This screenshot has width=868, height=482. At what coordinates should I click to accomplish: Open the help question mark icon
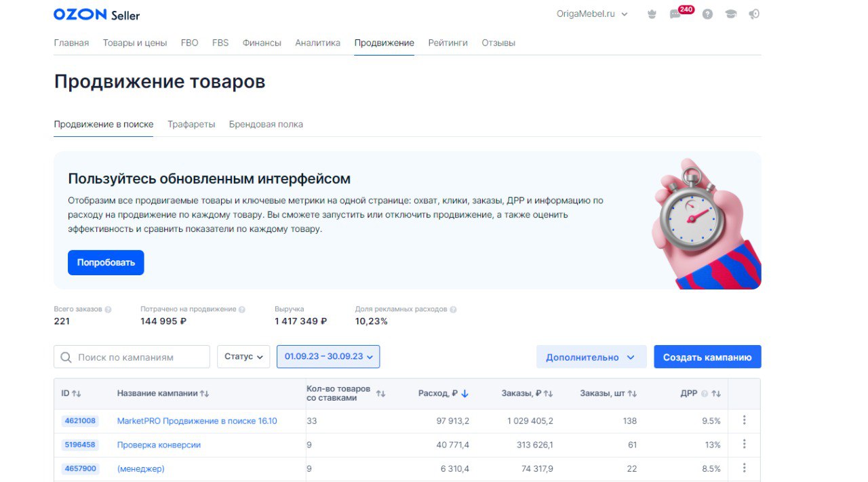707,14
